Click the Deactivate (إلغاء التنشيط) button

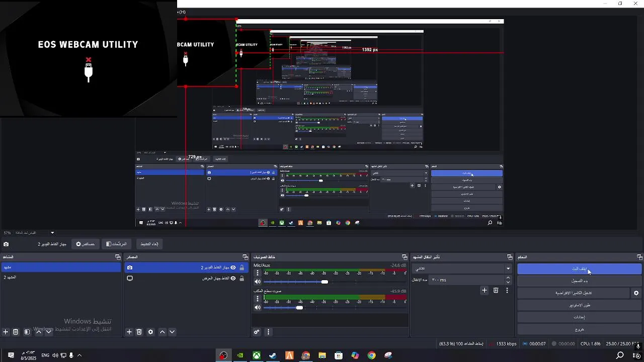click(x=149, y=244)
